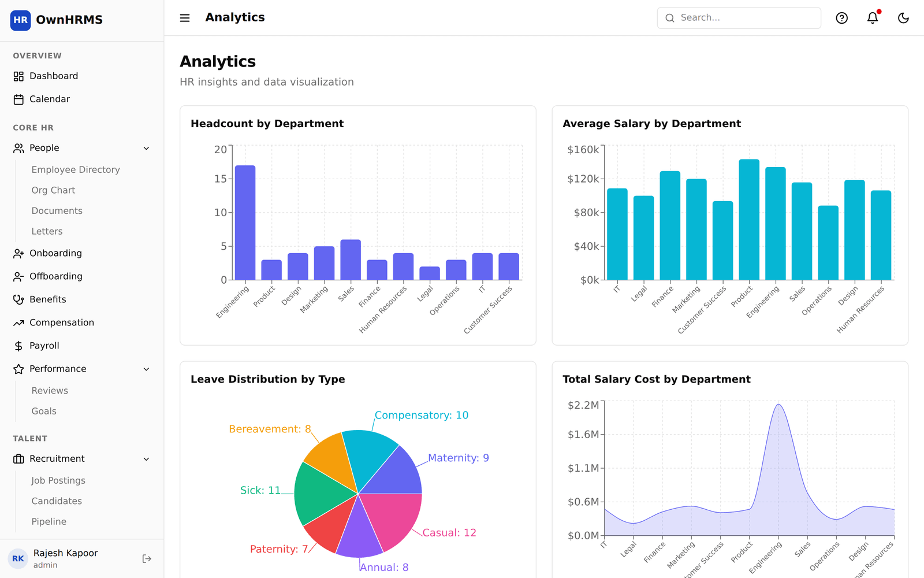Click the Rajesh Kapoor user name
The image size is (924, 578).
tap(65, 553)
